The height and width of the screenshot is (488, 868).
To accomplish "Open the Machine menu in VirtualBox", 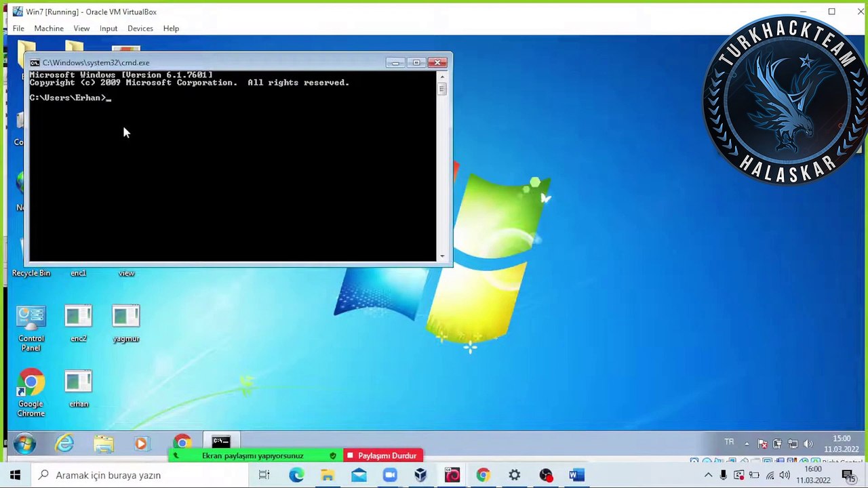I will 49,28.
